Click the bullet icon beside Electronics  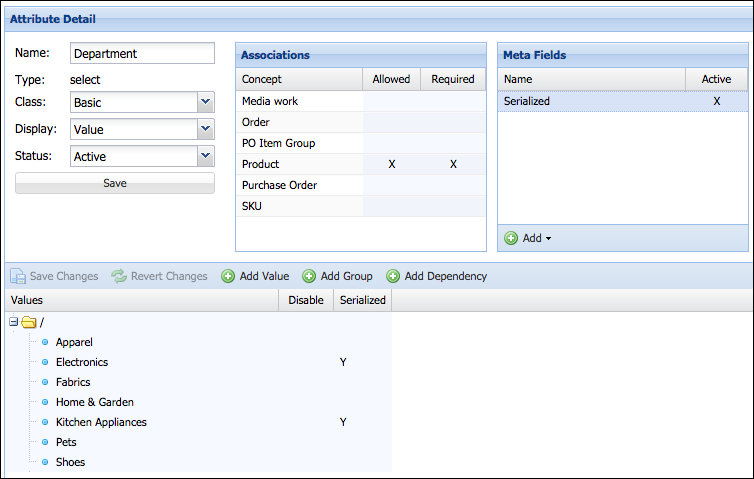(x=45, y=362)
